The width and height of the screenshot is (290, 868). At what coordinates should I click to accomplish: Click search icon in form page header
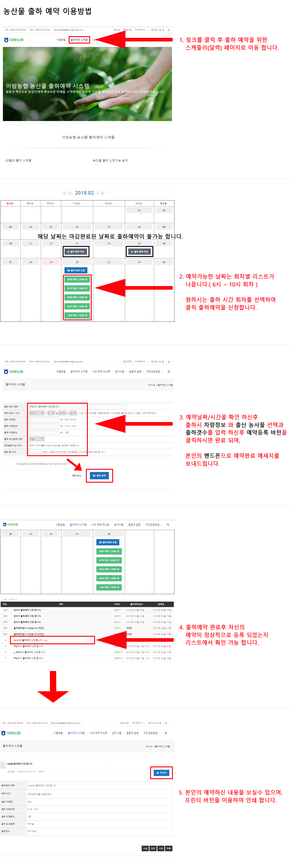point(169,371)
